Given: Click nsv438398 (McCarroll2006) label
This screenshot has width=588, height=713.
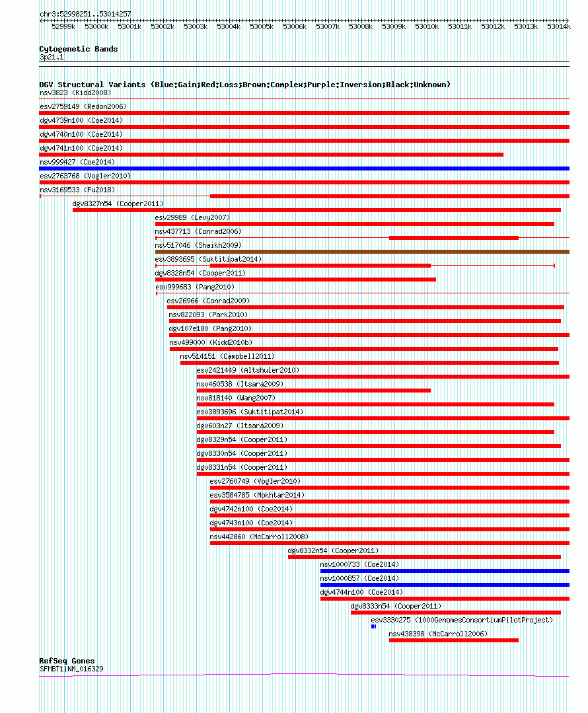Looking at the screenshot, I should 438,634.
